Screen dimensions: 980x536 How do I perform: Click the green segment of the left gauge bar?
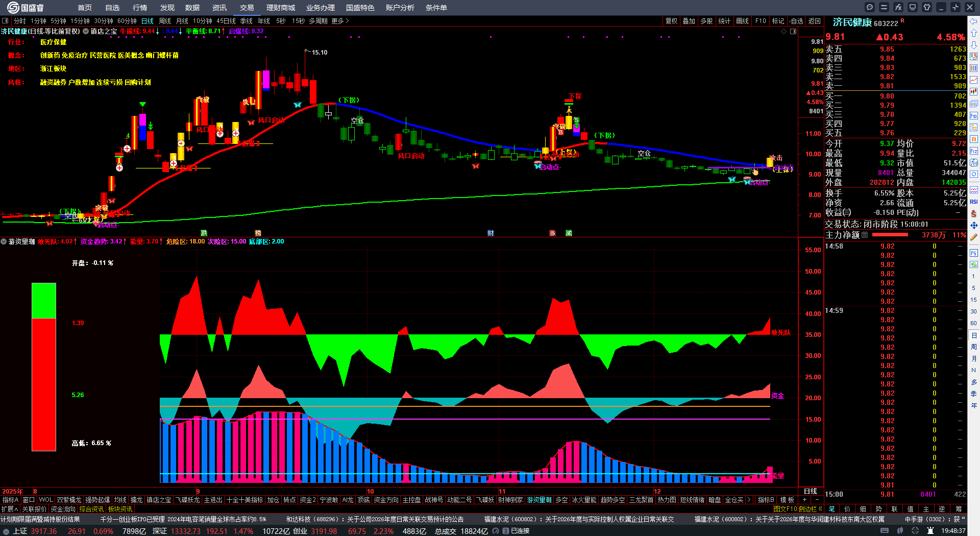(44, 301)
